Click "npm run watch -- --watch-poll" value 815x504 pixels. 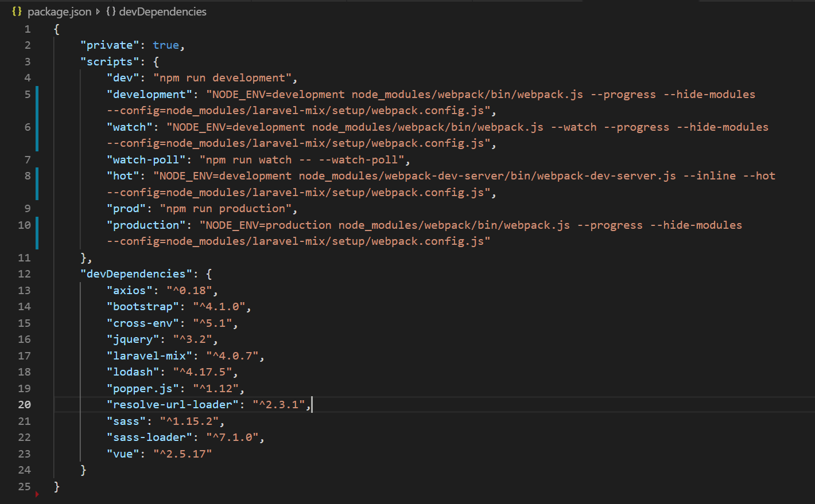click(x=302, y=159)
